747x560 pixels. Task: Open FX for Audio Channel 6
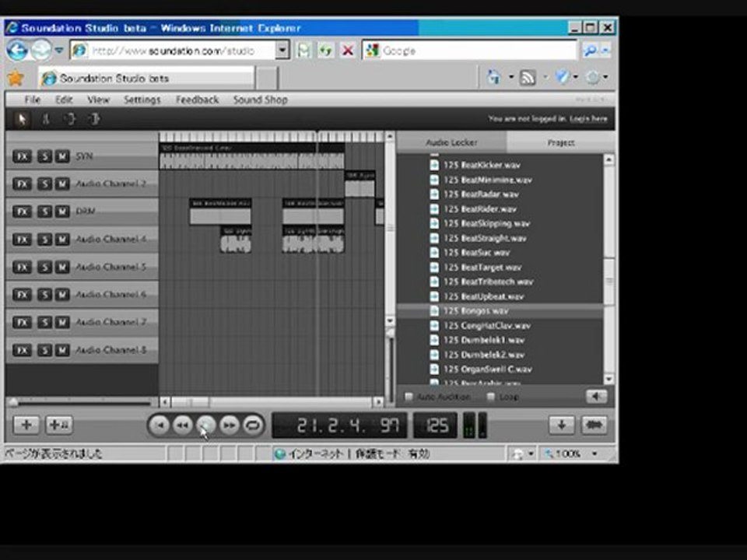(x=22, y=294)
